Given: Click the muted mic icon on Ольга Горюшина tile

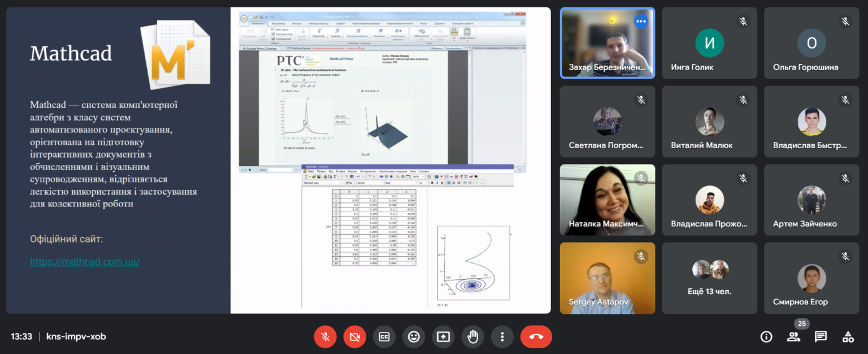Looking at the screenshot, I should (845, 21).
